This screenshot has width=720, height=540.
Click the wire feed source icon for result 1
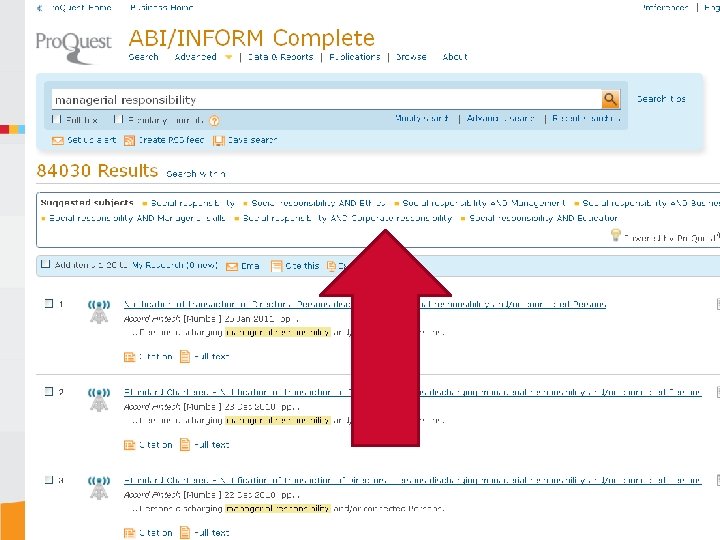(x=99, y=312)
